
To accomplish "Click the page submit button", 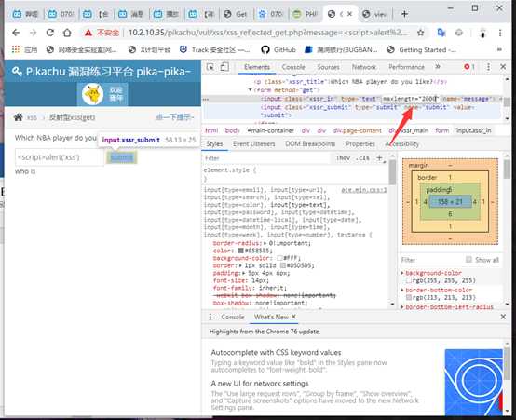I will 121,157.
